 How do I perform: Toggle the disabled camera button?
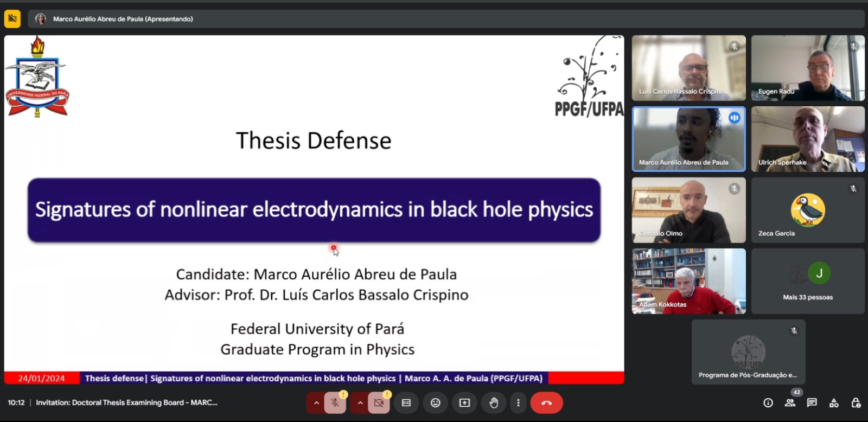coord(379,403)
